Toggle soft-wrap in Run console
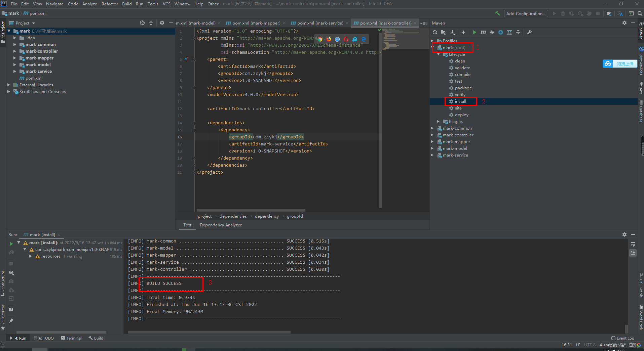 633,244
